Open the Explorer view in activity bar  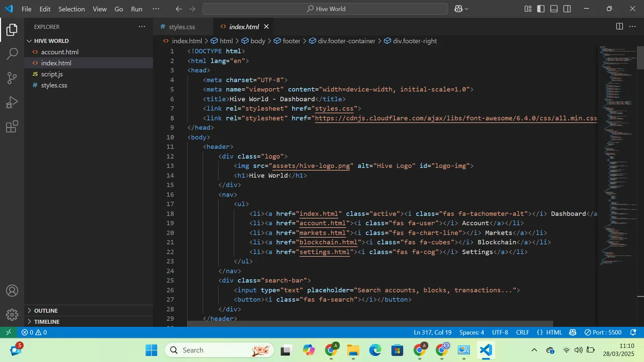[12, 30]
